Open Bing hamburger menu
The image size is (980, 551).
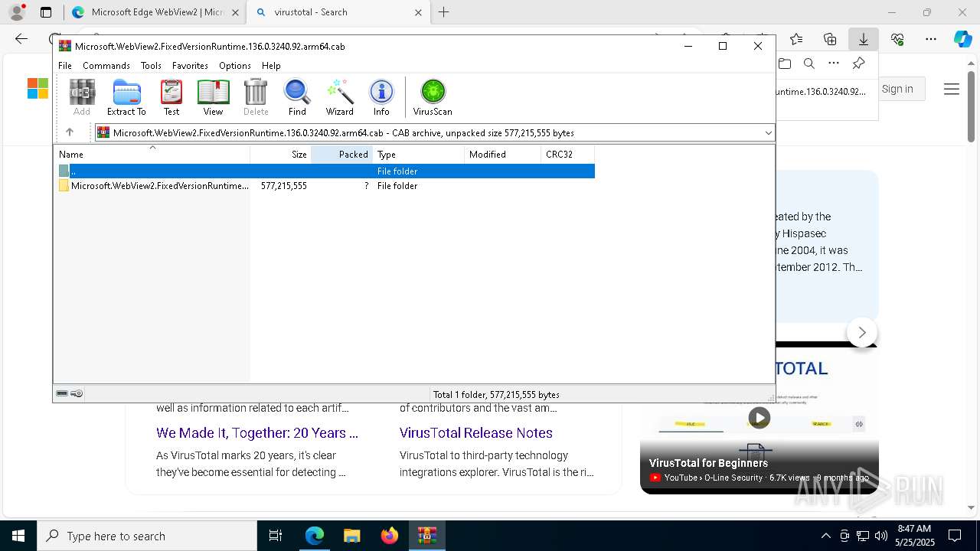952,90
